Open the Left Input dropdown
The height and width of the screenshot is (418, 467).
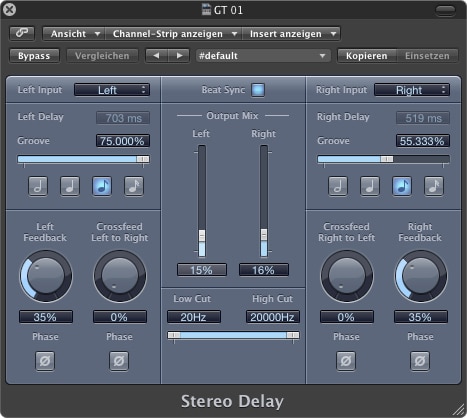[x=112, y=90]
